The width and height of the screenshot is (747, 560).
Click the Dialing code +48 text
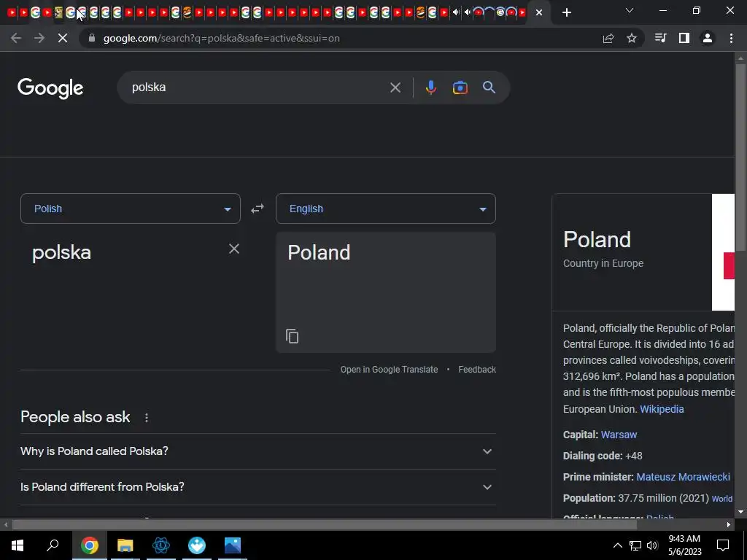[603, 456]
